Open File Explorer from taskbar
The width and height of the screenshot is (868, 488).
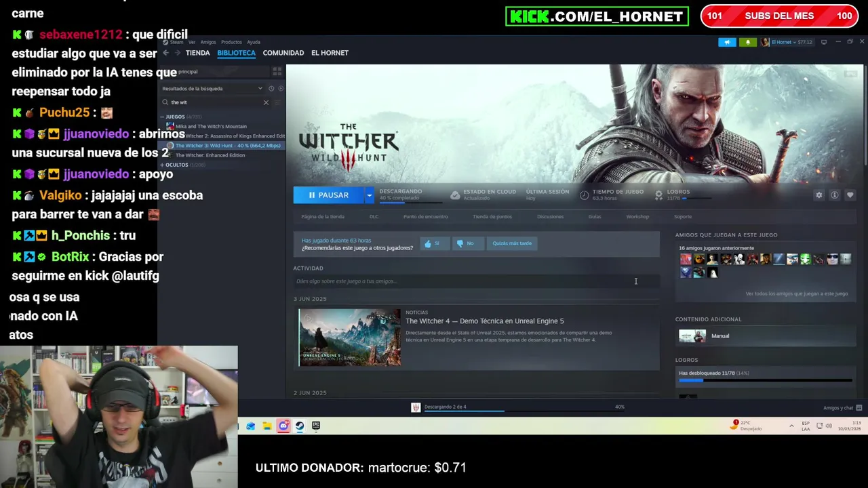click(267, 426)
